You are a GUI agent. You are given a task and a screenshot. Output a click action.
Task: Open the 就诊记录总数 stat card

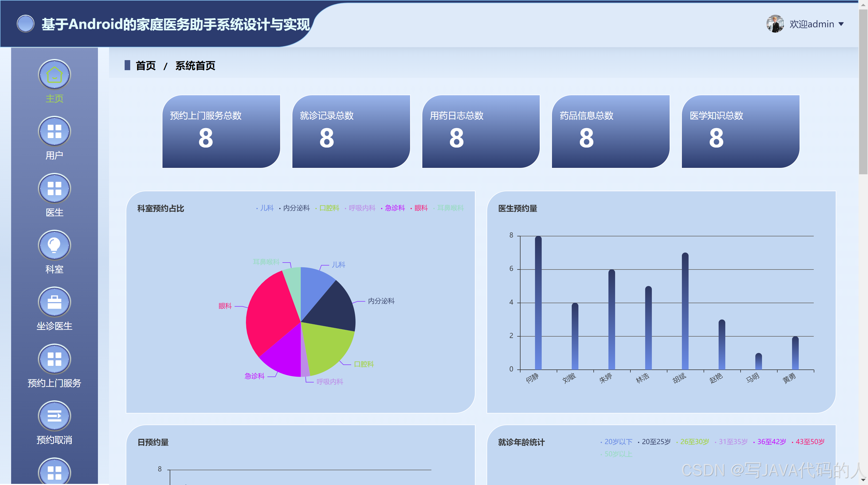351,131
